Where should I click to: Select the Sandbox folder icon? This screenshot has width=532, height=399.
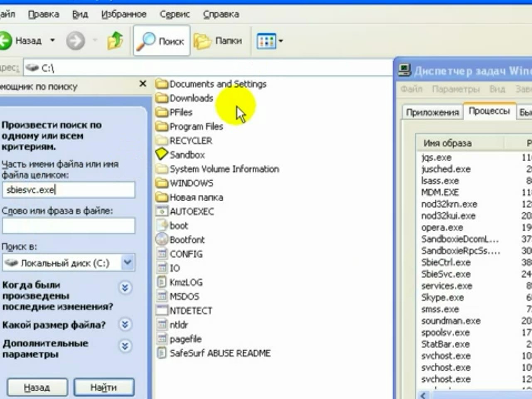click(x=161, y=155)
